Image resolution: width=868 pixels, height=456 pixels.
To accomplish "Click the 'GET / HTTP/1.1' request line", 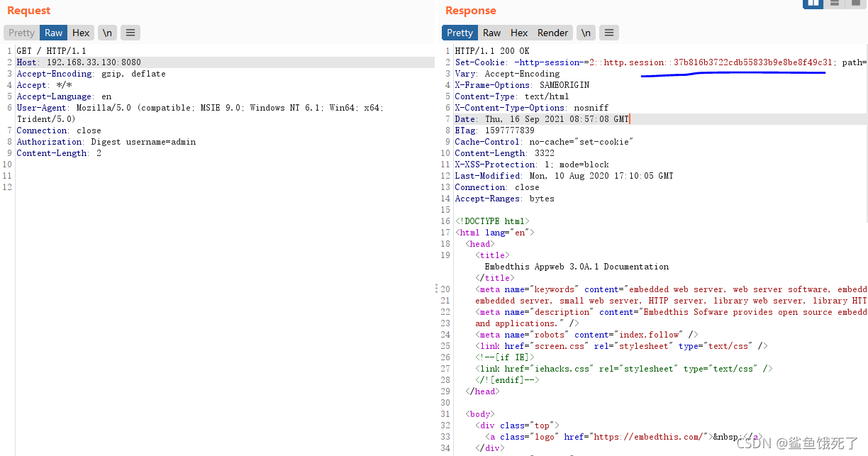I will 51,51.
